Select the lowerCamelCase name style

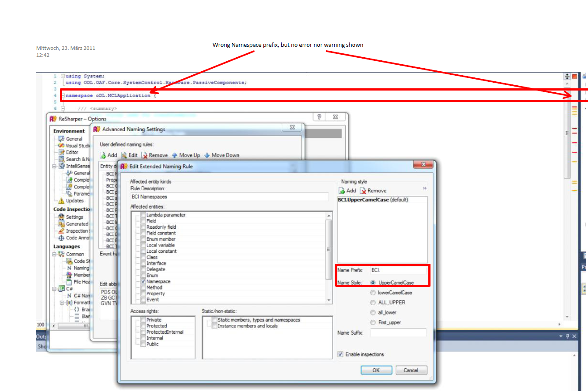coord(373,293)
